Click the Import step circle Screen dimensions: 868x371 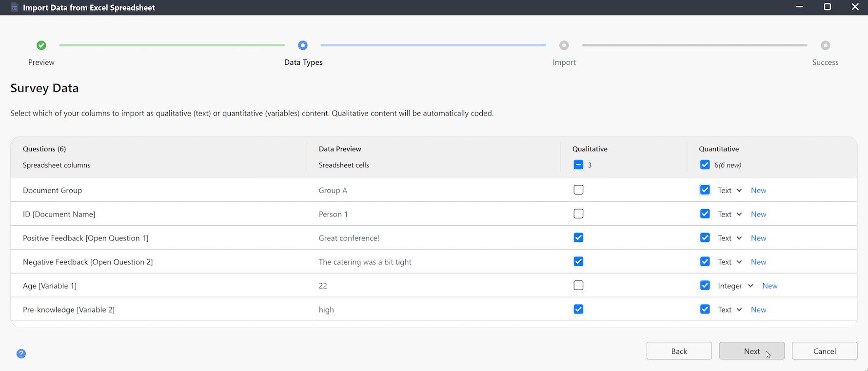[564, 45]
